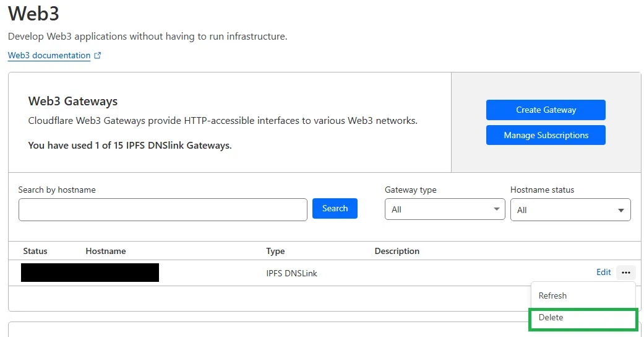Click the Web3 Gateways heading
644x337 pixels.
coord(73,101)
